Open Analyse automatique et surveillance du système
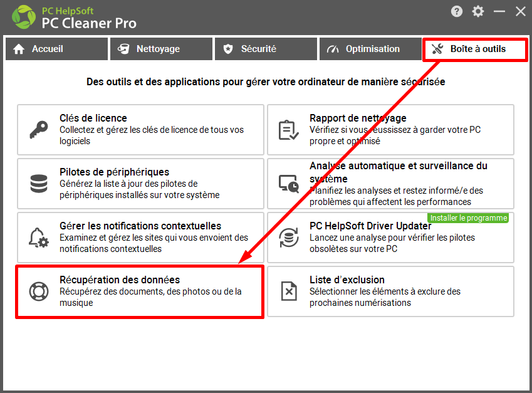This screenshot has height=393, width=532. tap(390, 184)
